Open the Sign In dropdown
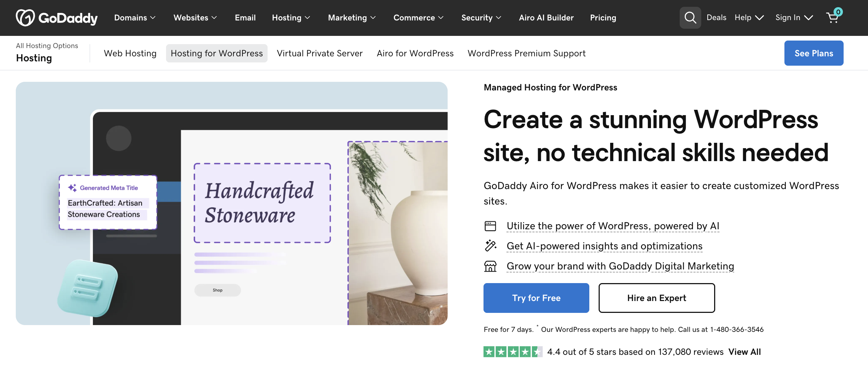Screen dimensions: 868x371 pyautogui.click(x=794, y=18)
